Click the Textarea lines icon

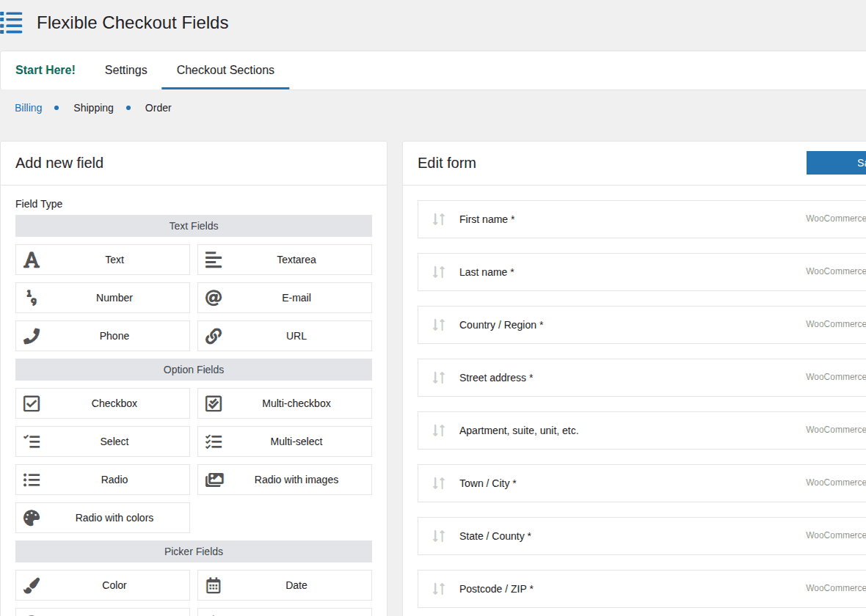coord(213,260)
